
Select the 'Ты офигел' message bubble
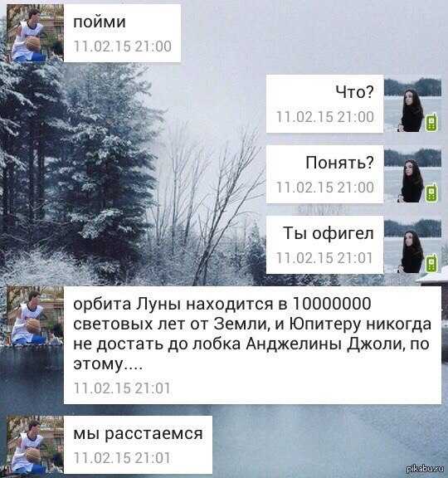324,245
